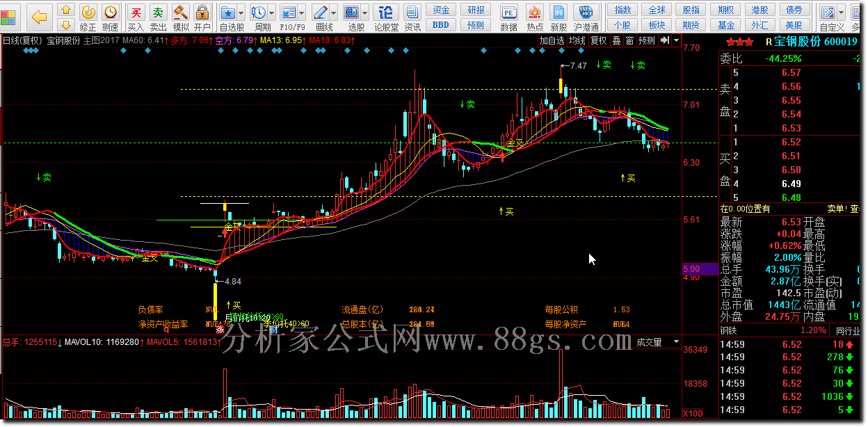Screen dimensions: 868x427
Task: Click the 基金 funds button
Action: tap(725, 25)
